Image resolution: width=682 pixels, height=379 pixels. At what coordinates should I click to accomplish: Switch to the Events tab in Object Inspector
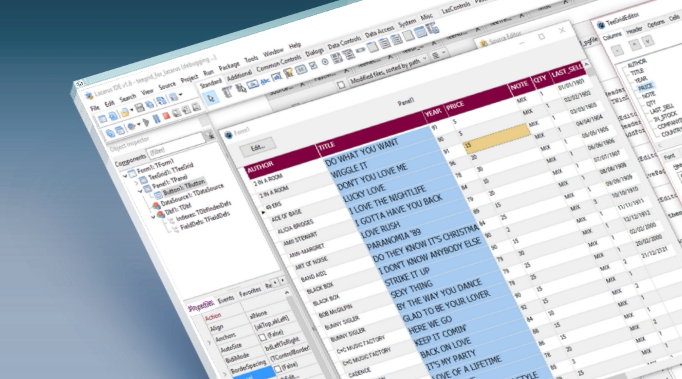point(226,299)
